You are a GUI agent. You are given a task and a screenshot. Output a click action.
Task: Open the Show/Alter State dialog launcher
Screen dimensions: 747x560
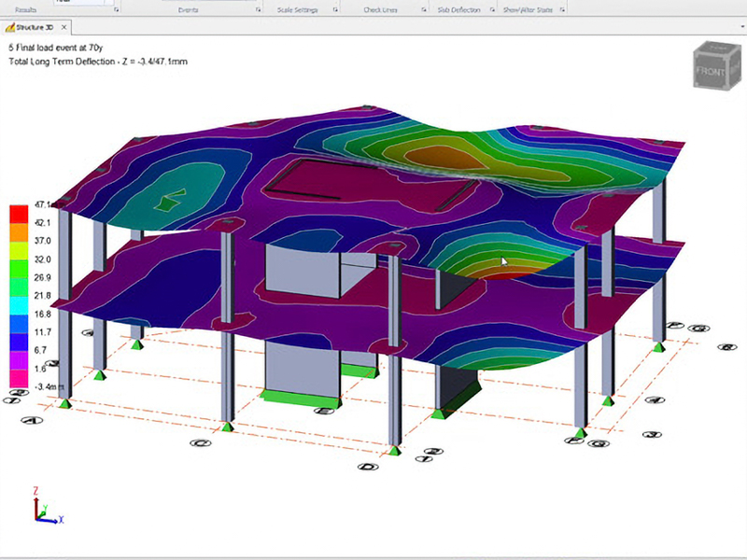pos(559,9)
